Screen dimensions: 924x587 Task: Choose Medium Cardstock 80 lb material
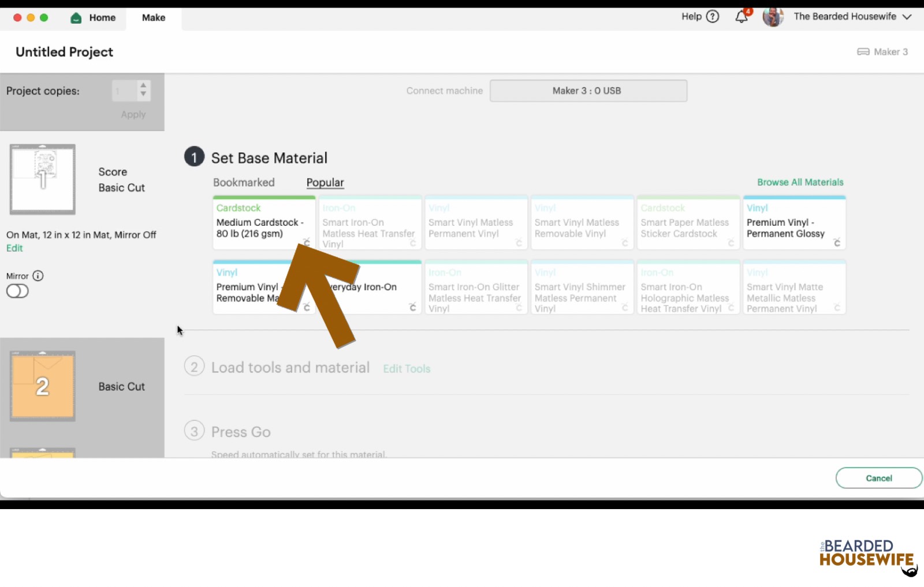click(x=264, y=223)
